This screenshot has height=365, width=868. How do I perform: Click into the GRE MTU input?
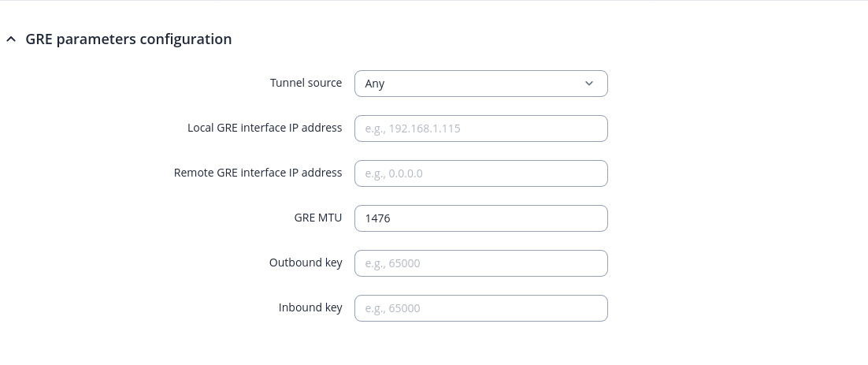tap(480, 218)
